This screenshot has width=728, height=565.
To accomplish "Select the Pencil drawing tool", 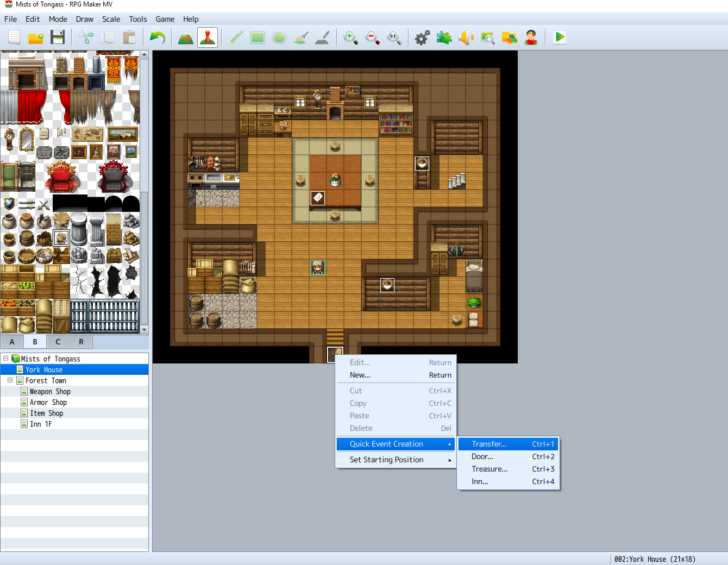I will (236, 37).
